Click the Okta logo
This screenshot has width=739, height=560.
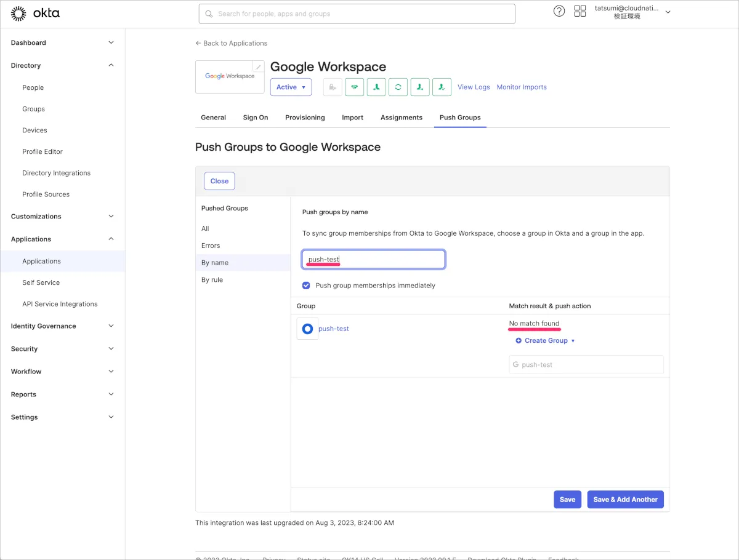(36, 14)
